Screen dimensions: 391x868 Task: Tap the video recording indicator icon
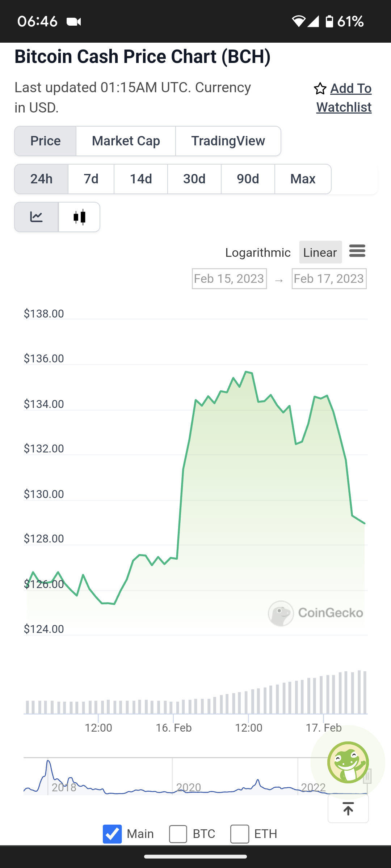74,22
